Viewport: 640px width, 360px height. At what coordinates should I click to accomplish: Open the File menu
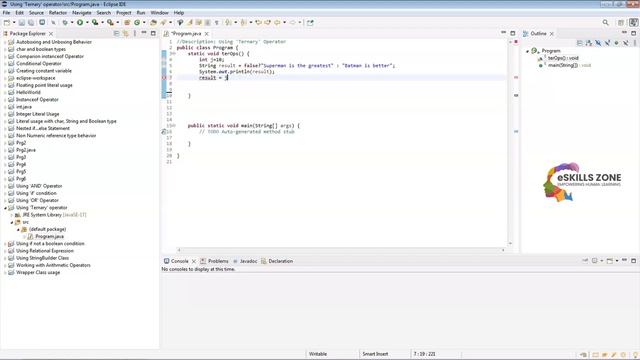tap(6, 13)
